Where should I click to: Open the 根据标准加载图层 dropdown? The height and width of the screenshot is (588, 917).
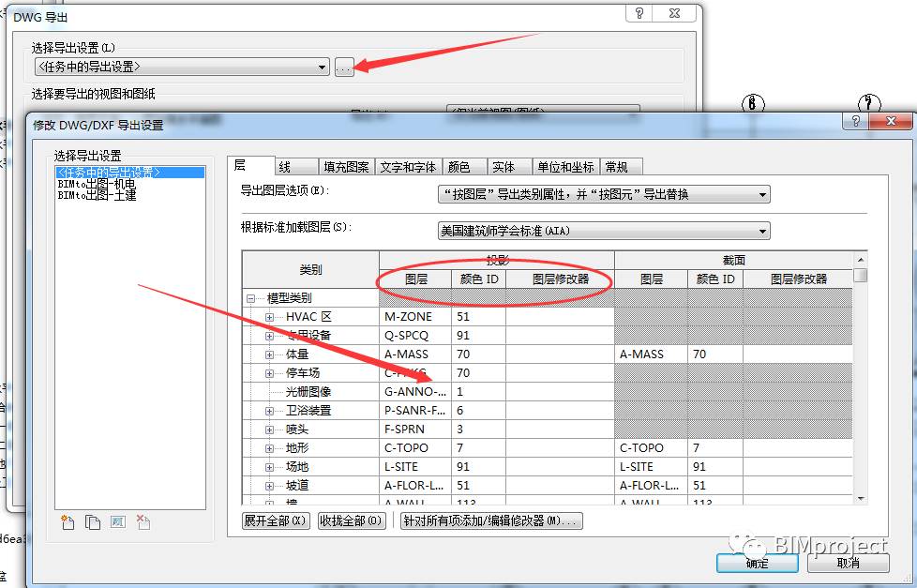[604, 231]
